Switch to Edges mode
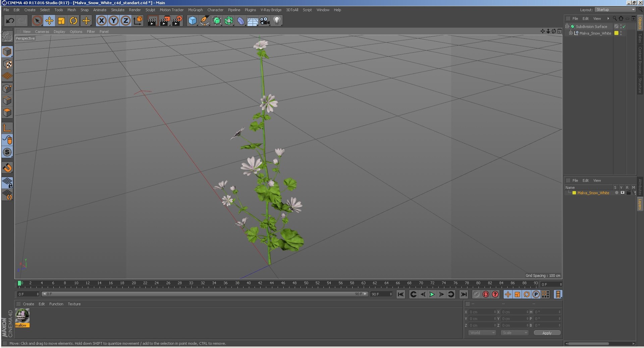This screenshot has height=348, width=644. (7, 101)
